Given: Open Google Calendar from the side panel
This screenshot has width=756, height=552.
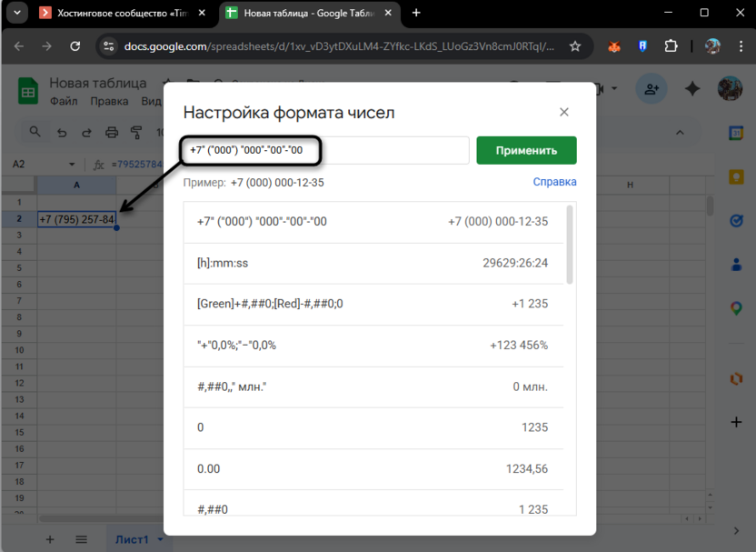Looking at the screenshot, I should [736, 133].
